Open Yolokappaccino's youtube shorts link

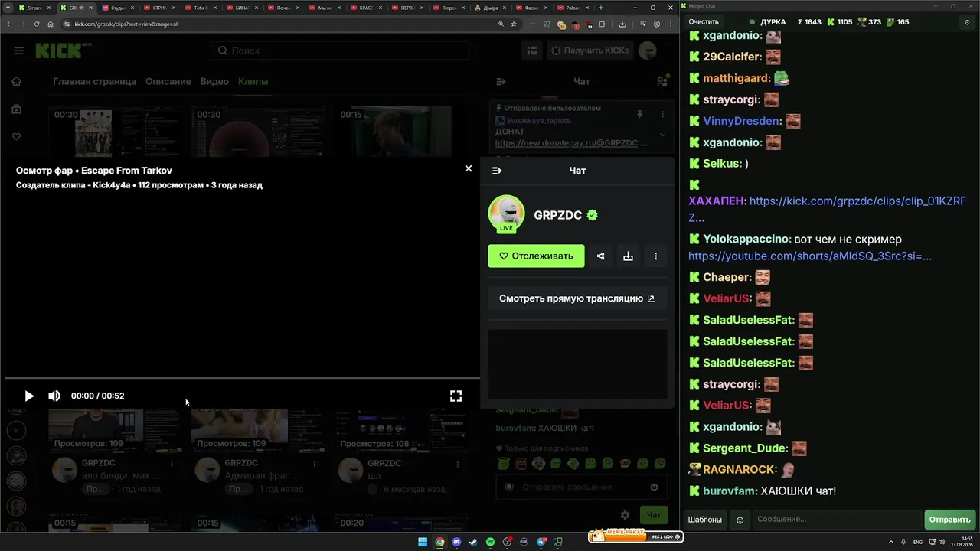coord(810,256)
